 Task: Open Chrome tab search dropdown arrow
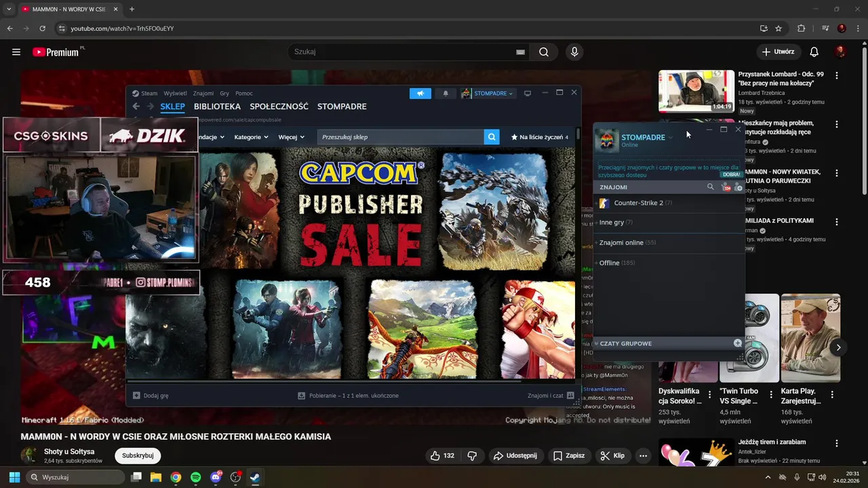point(9,9)
